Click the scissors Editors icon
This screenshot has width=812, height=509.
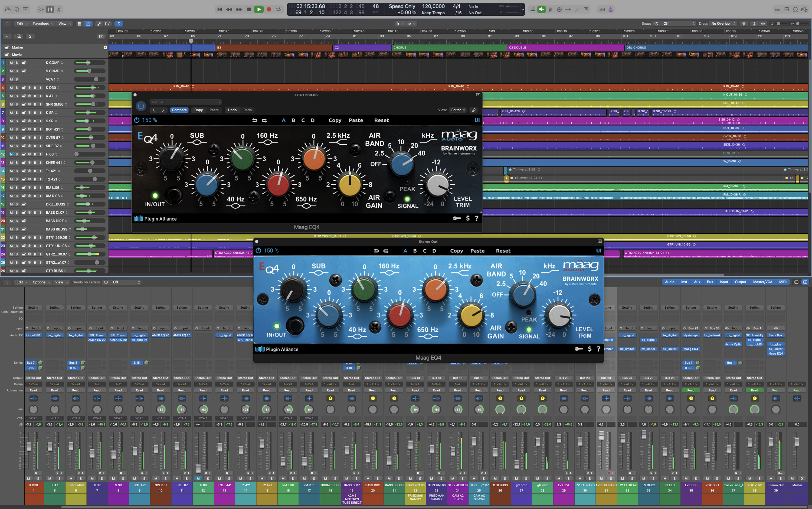[59, 9]
